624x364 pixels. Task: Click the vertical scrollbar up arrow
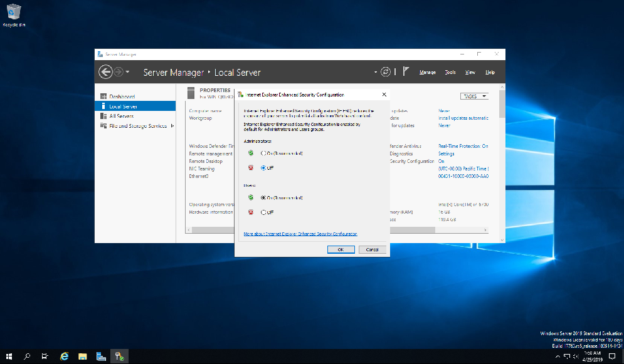coord(502,86)
